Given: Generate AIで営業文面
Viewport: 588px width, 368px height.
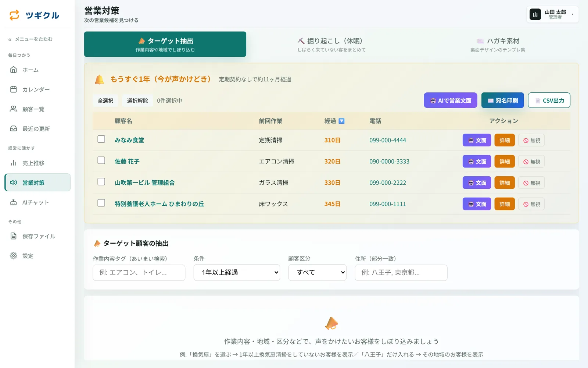Looking at the screenshot, I should point(451,100).
